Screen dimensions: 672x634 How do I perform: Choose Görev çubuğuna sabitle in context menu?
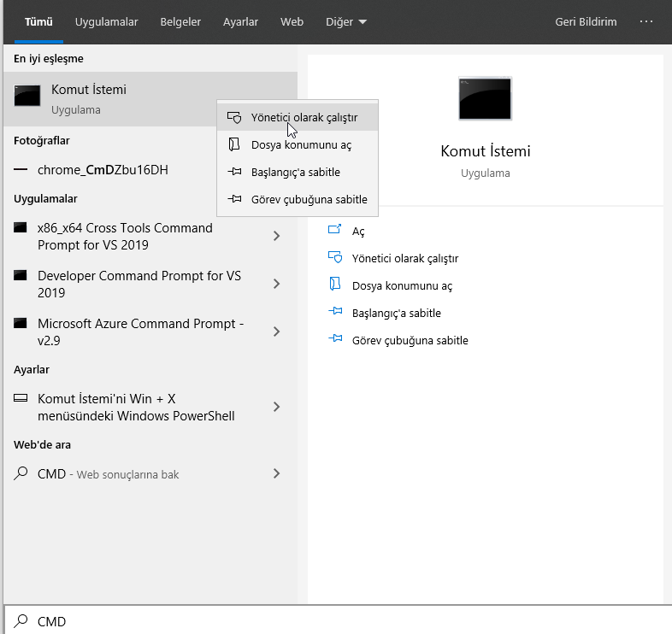coord(298,200)
